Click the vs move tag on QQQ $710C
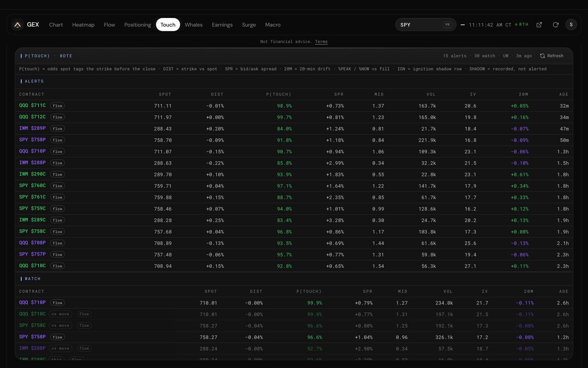The width and height of the screenshot is (588, 368). 60,314
